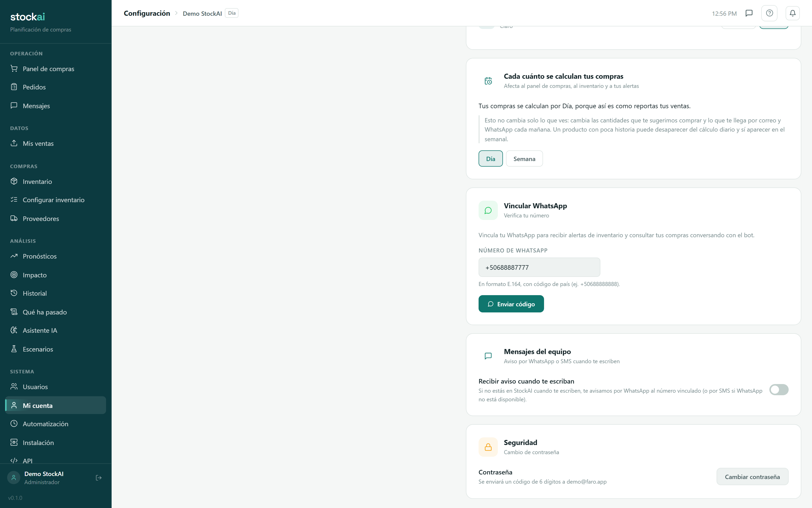
Task: Click the Mensajes del equipo heading
Action: [x=537, y=352]
